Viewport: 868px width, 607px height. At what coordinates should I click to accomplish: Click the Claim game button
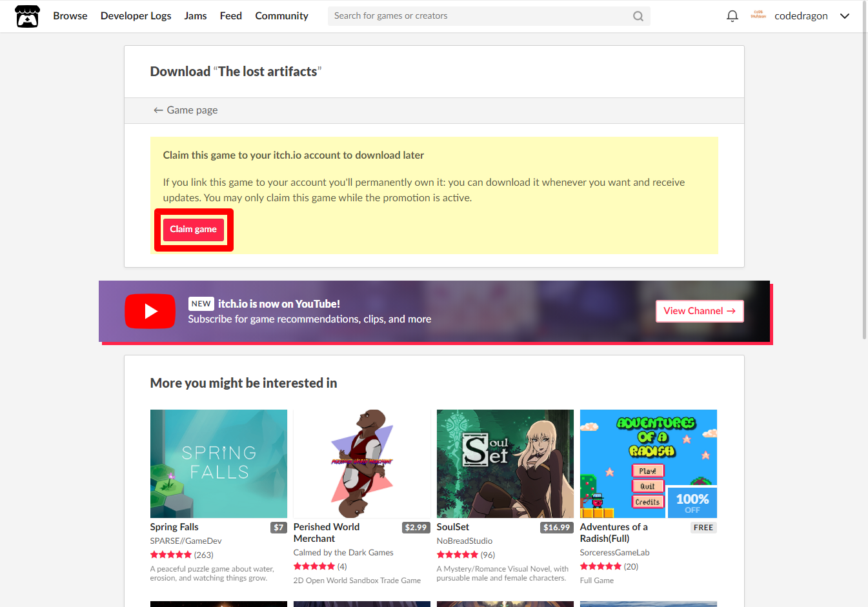[194, 230]
